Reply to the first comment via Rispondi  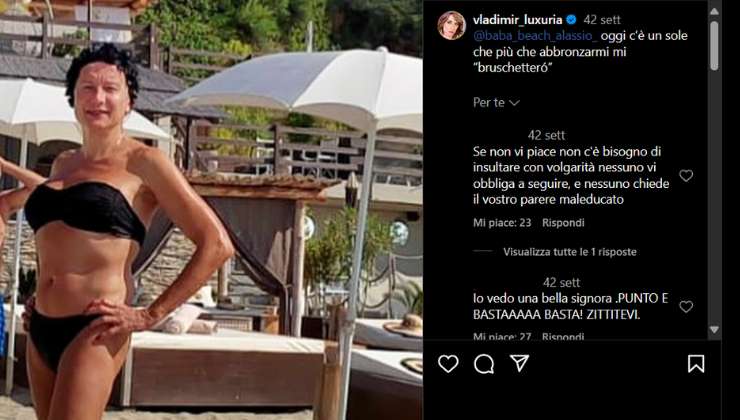563,223
